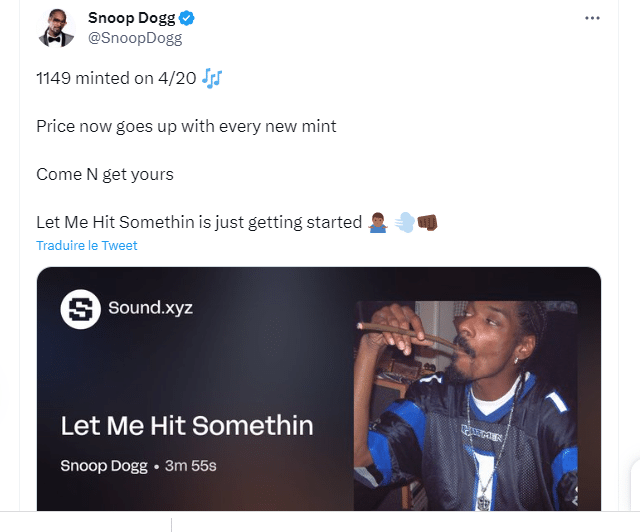
Task: Click the person gesturing emoji
Action: (378, 223)
